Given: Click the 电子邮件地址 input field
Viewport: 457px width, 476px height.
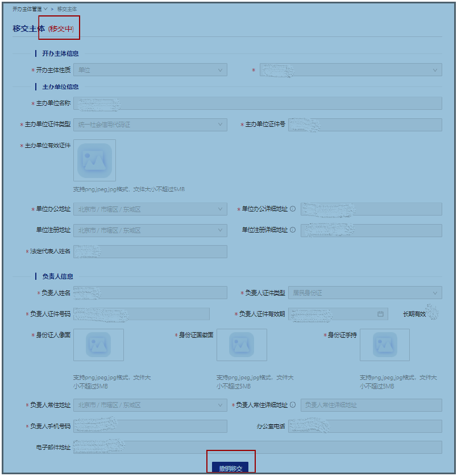Looking at the screenshot, I should tap(257, 448).
